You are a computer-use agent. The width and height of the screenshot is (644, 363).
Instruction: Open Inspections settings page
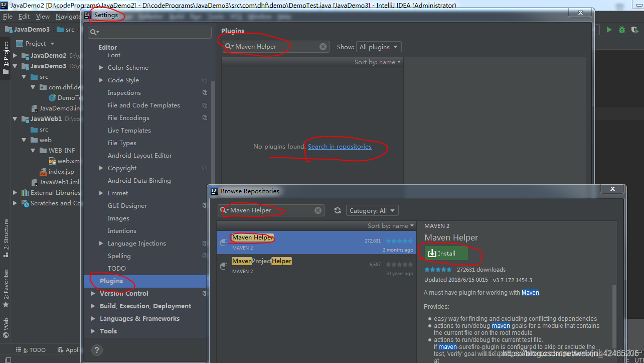(124, 93)
